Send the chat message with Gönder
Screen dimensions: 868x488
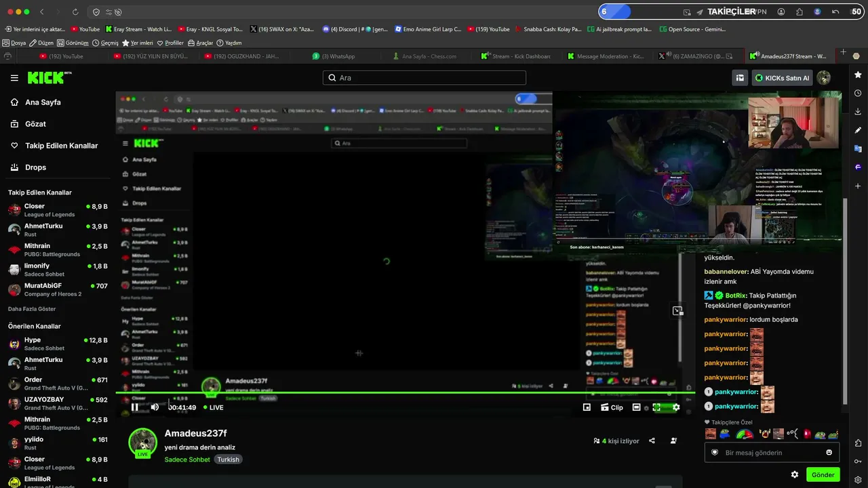click(823, 474)
